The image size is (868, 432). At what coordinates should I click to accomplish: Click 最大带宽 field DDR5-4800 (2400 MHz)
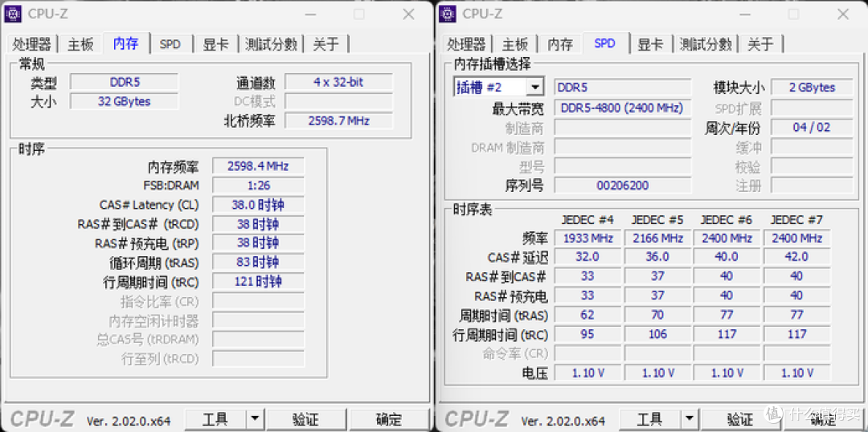pyautogui.click(x=622, y=108)
